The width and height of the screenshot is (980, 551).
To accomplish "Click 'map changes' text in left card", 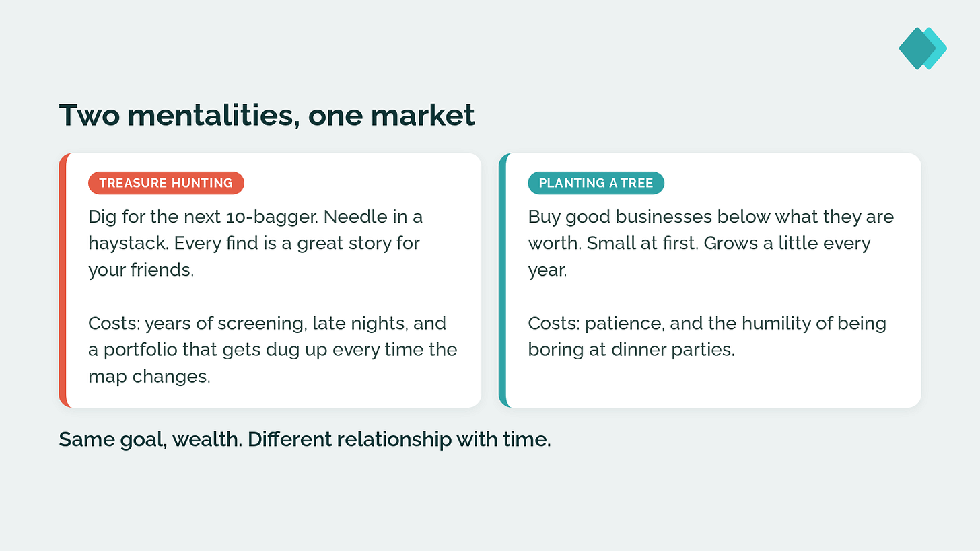I will tap(149, 377).
